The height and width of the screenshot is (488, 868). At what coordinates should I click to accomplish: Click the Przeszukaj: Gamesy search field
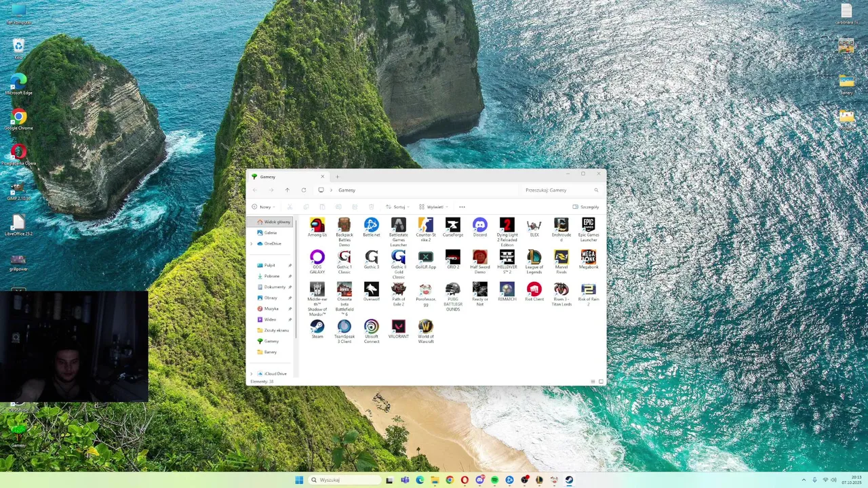click(x=561, y=190)
